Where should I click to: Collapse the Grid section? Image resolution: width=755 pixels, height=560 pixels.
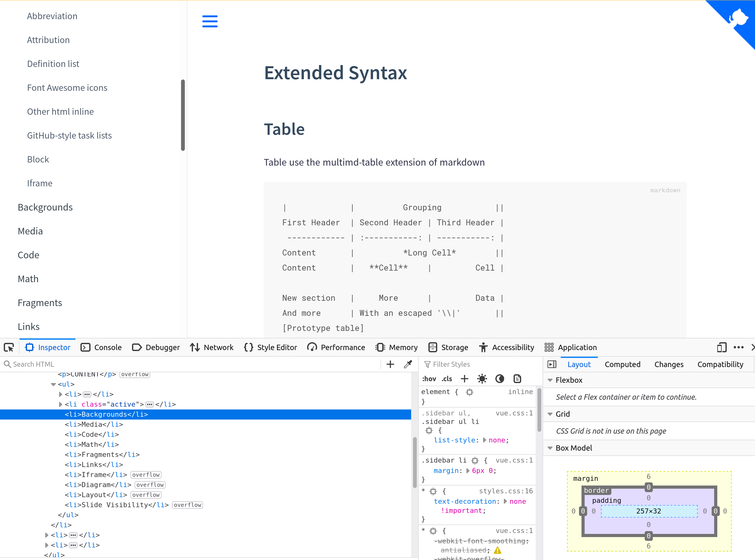550,414
